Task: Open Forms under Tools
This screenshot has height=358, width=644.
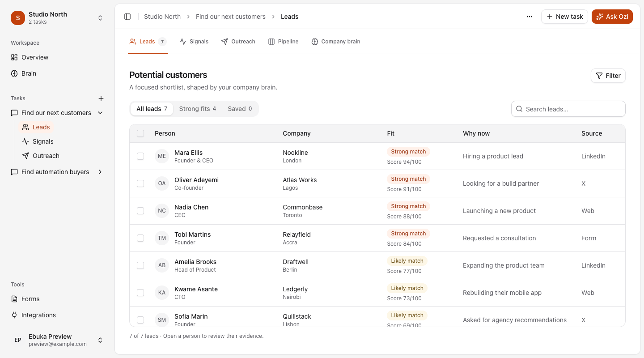Action: tap(57, 299)
